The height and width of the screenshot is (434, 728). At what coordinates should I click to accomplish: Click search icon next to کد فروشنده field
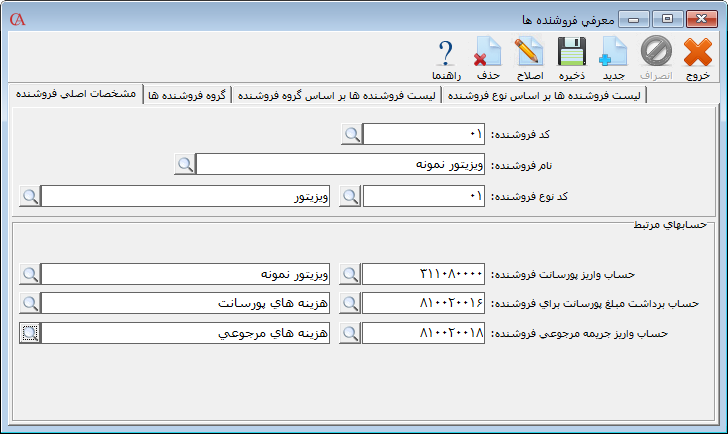pos(351,134)
